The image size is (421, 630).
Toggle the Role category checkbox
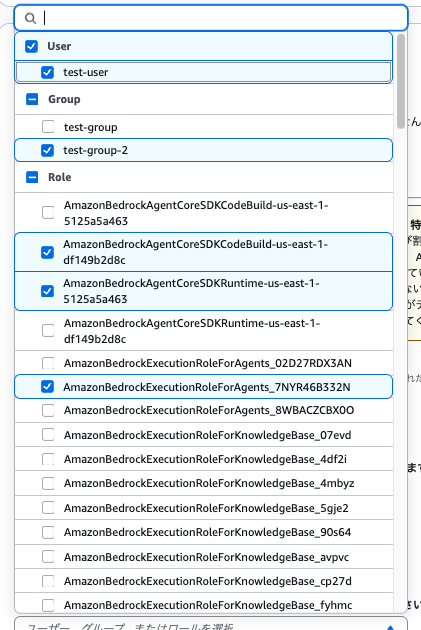click(x=32, y=177)
